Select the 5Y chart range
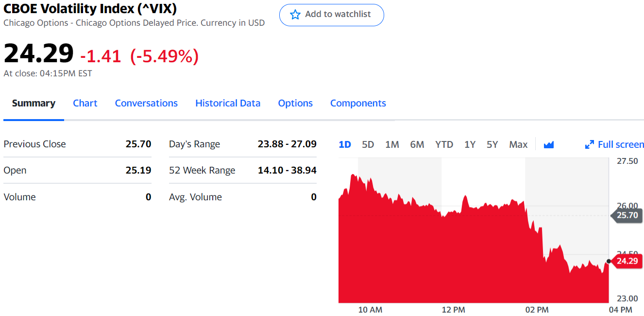This screenshot has width=644, height=316. 492,144
